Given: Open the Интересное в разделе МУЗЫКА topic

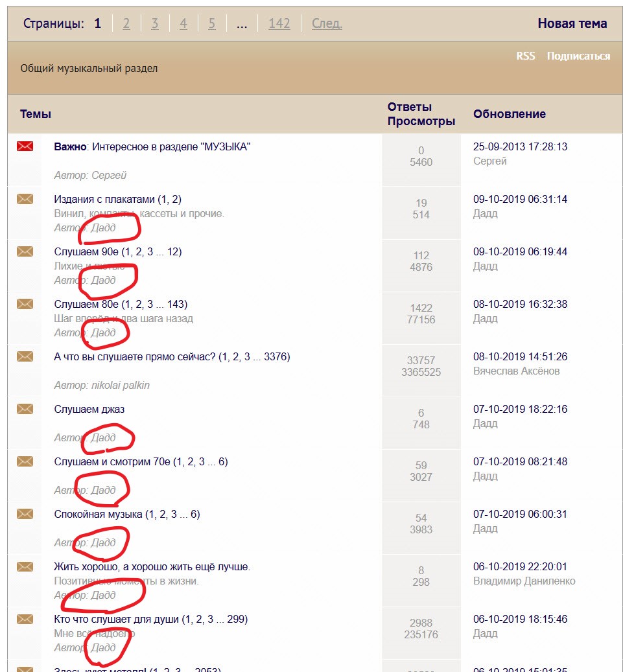Looking at the screenshot, I should [170, 146].
